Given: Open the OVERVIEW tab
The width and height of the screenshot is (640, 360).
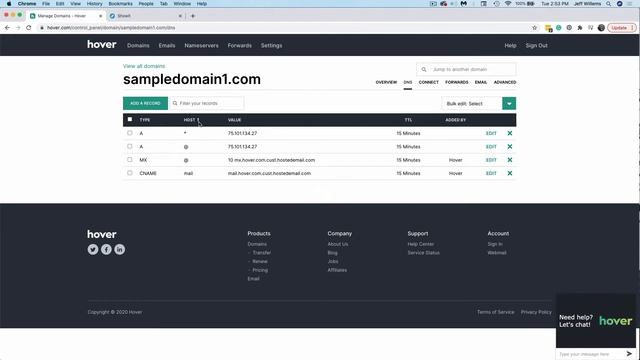Looking at the screenshot, I should [x=386, y=82].
